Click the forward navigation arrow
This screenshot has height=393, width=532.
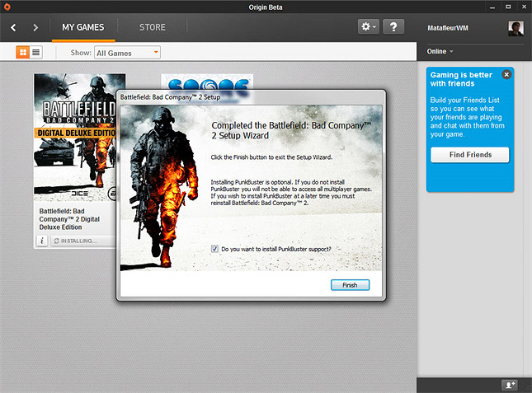click(x=35, y=27)
